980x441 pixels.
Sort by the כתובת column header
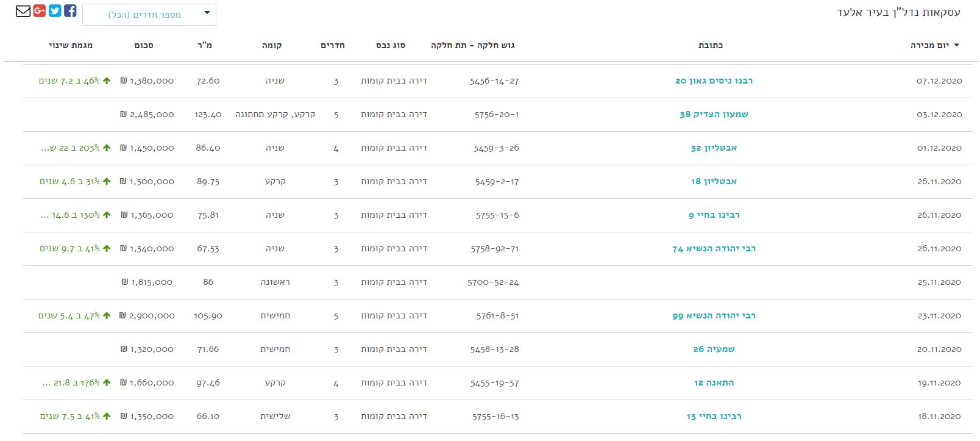(x=711, y=45)
